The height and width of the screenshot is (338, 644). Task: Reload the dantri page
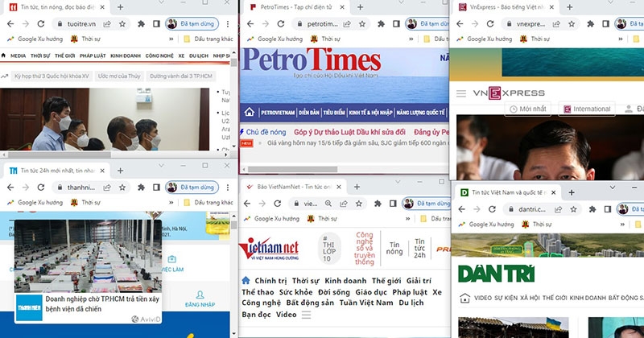coord(492,209)
